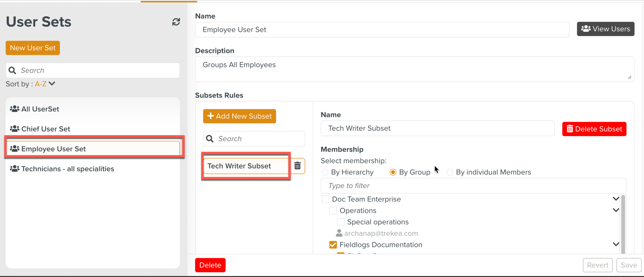Viewport: 644px width, 277px height.
Task: Open the Sort by A-Z dropdown
Action: pos(45,84)
